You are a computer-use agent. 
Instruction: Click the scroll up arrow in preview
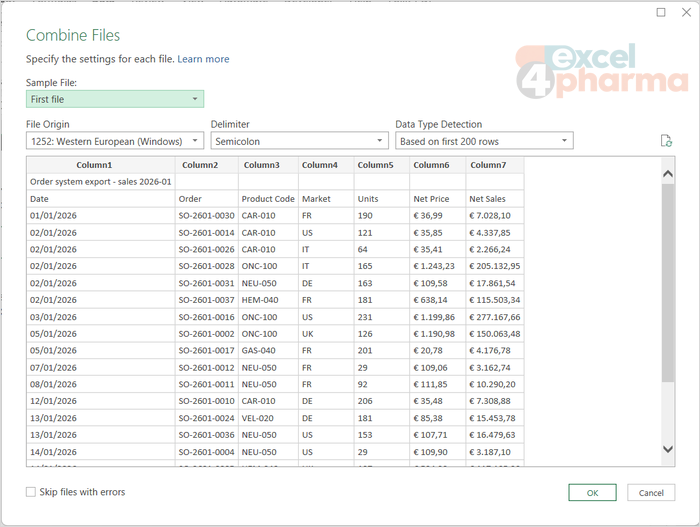[x=668, y=174]
